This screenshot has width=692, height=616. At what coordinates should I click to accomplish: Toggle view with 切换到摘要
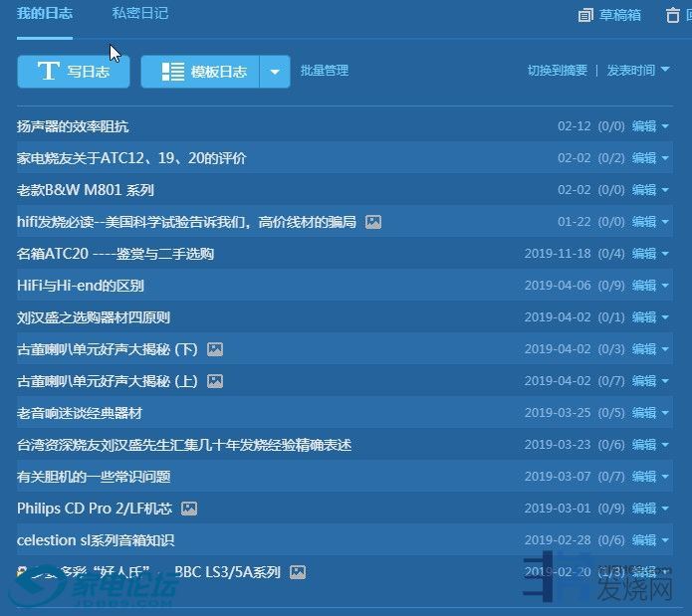pos(557,71)
